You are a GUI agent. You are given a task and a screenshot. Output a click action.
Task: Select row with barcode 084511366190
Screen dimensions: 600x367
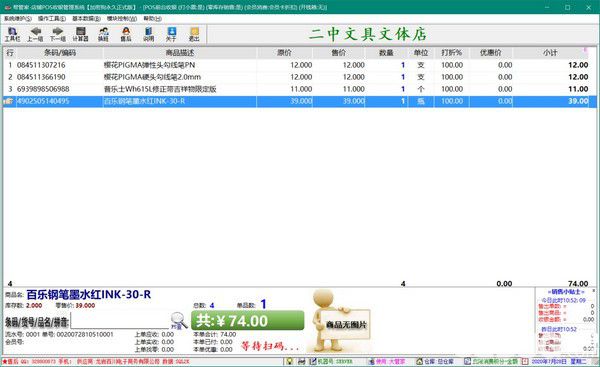point(300,77)
